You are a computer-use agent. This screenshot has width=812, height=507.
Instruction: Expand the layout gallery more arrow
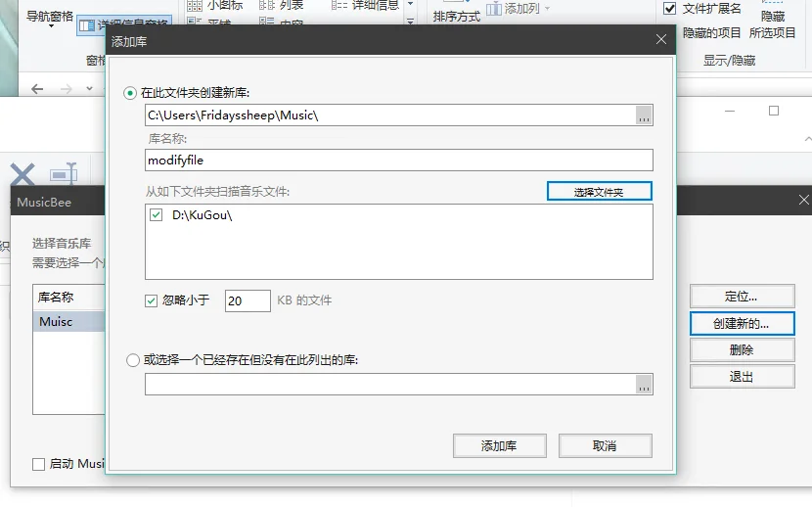click(410, 22)
